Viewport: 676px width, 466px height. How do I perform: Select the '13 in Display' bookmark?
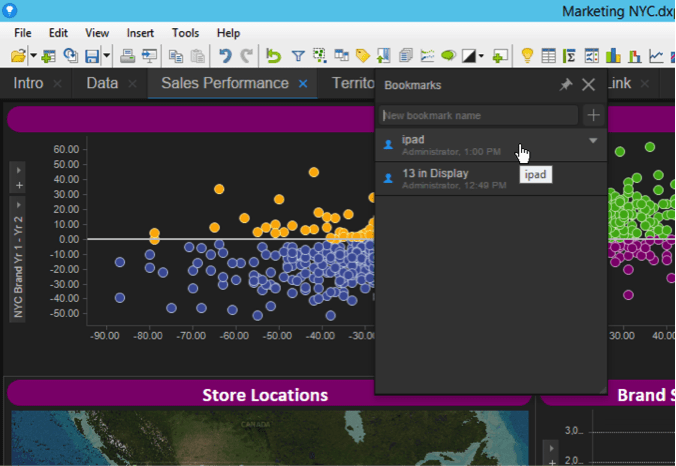coord(435,173)
